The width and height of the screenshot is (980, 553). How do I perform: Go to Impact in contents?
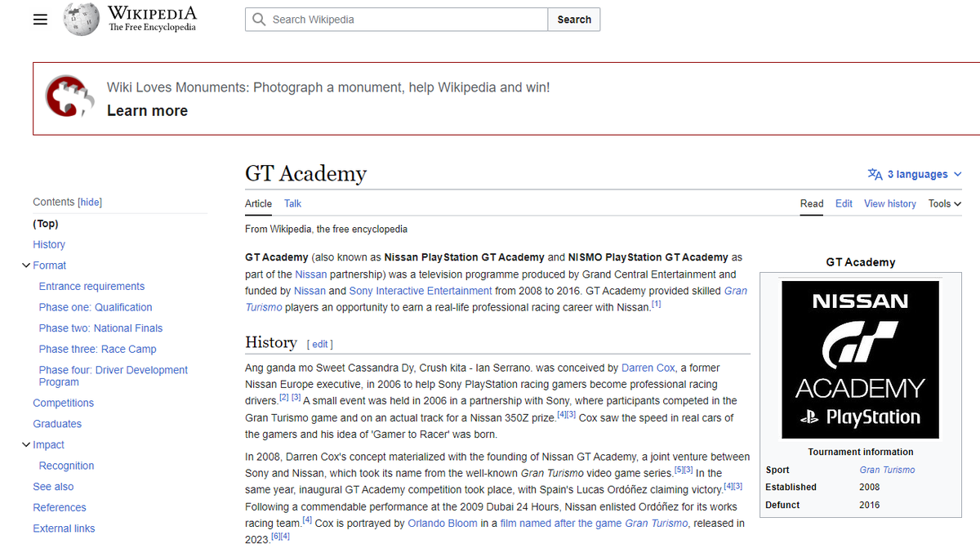point(48,445)
